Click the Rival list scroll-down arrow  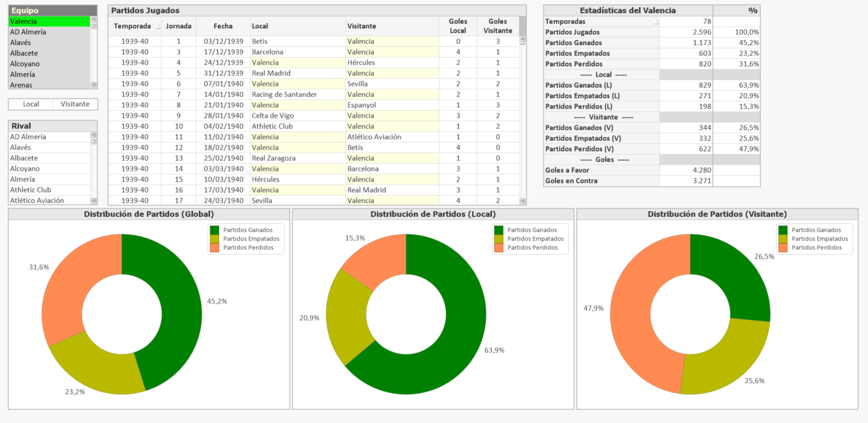(93, 200)
